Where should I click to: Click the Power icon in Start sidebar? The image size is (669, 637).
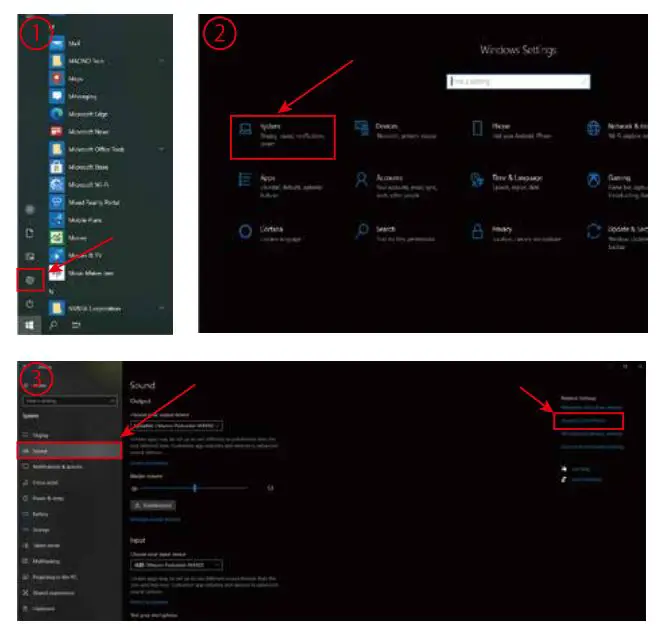[29, 304]
